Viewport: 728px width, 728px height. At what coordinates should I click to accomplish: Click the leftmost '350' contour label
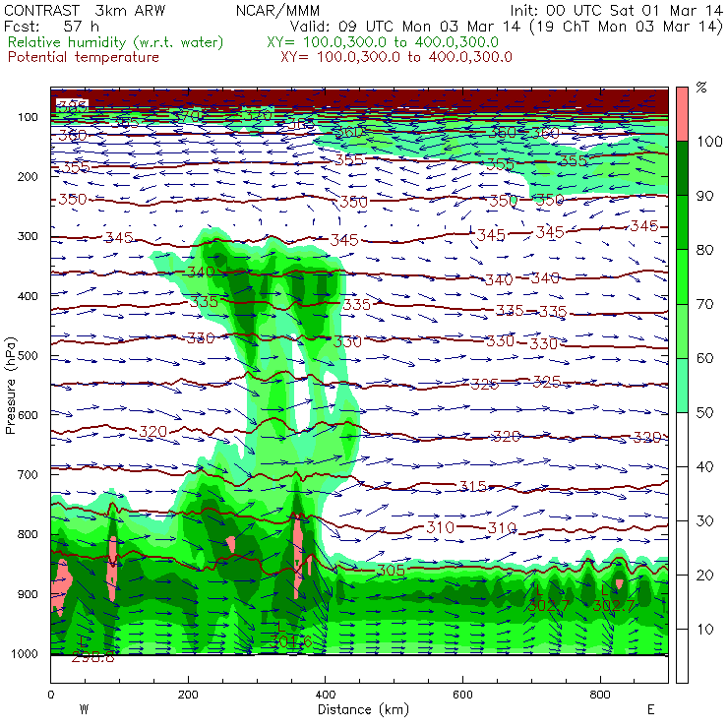click(73, 200)
